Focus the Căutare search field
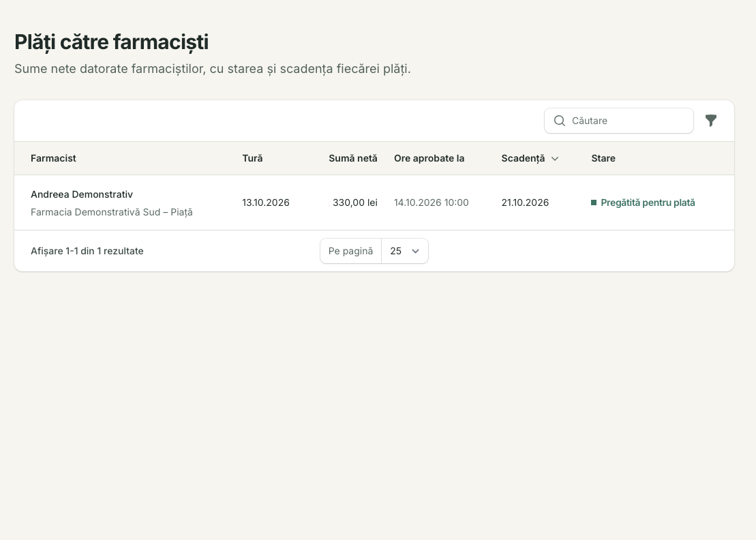The height and width of the screenshot is (540, 756). coord(618,121)
